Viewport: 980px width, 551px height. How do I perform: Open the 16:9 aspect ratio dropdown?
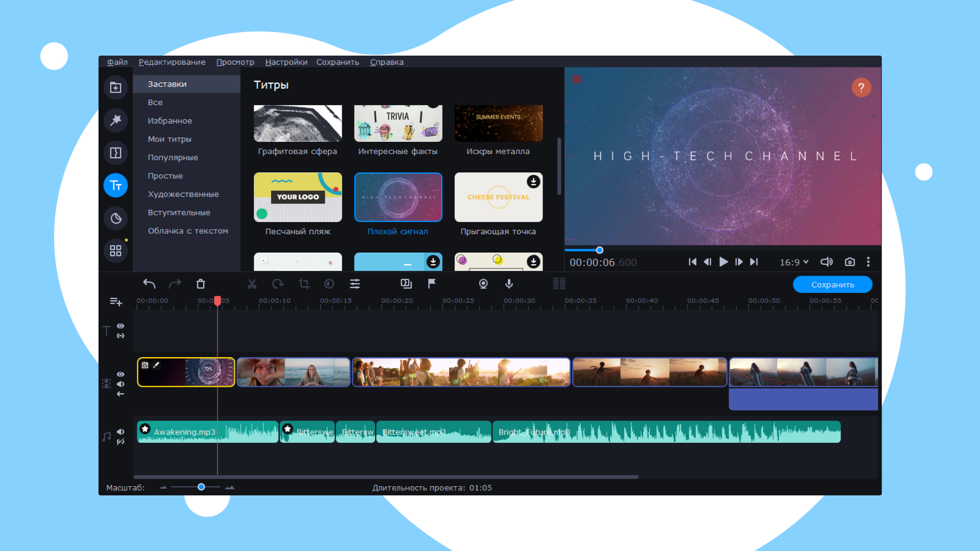[794, 262]
